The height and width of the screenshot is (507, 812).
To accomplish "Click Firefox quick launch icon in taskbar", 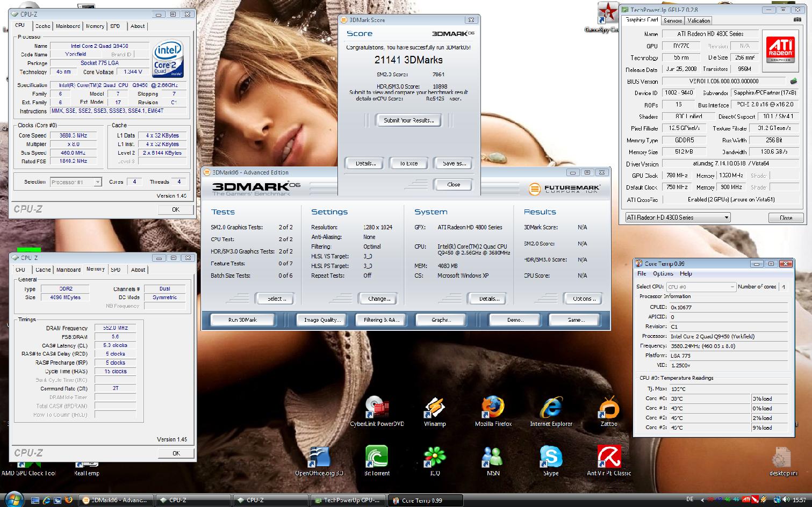I will 68,499.
